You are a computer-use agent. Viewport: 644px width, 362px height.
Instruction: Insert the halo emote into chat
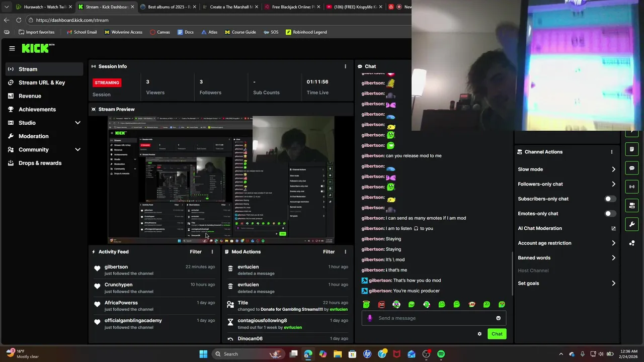pyautogui.click(x=366, y=304)
